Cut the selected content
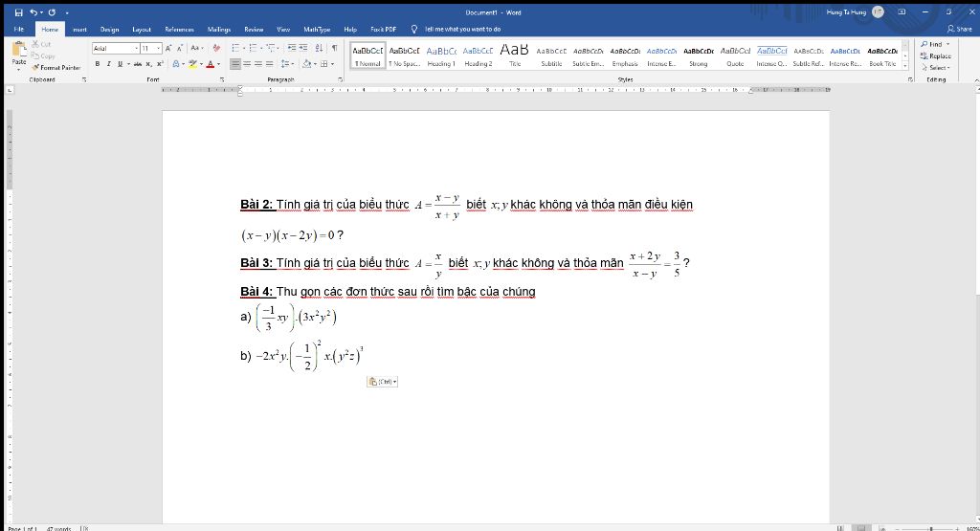980x531 pixels. [41, 44]
